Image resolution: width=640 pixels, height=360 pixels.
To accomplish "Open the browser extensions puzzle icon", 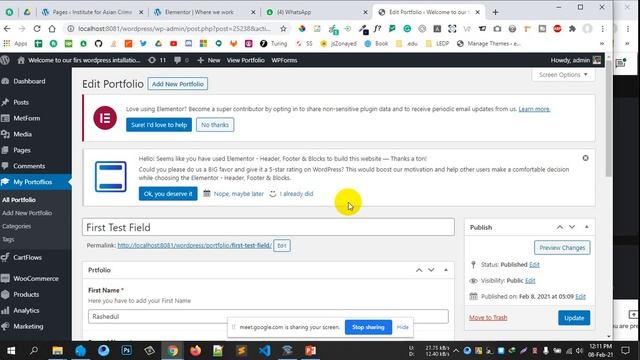I will pos(572,29).
